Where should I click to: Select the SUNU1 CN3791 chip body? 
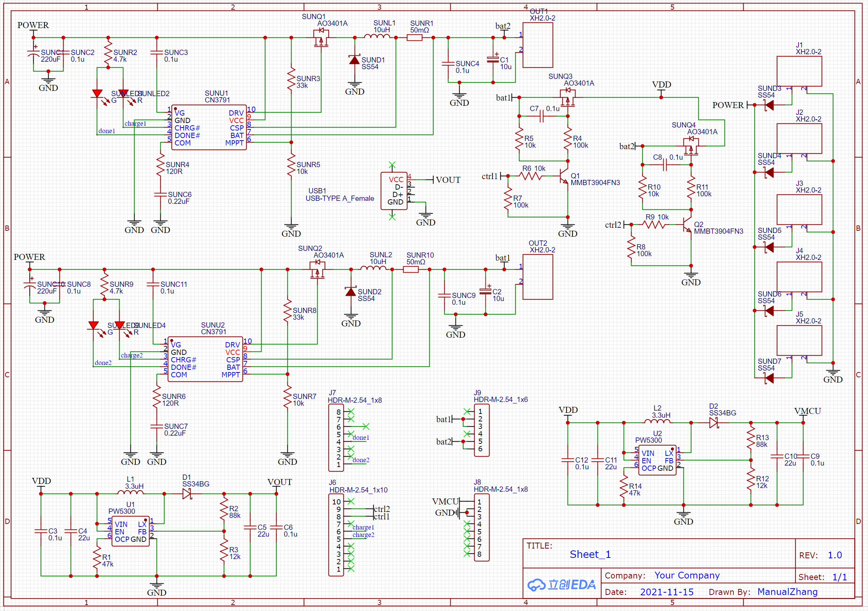coord(209,128)
